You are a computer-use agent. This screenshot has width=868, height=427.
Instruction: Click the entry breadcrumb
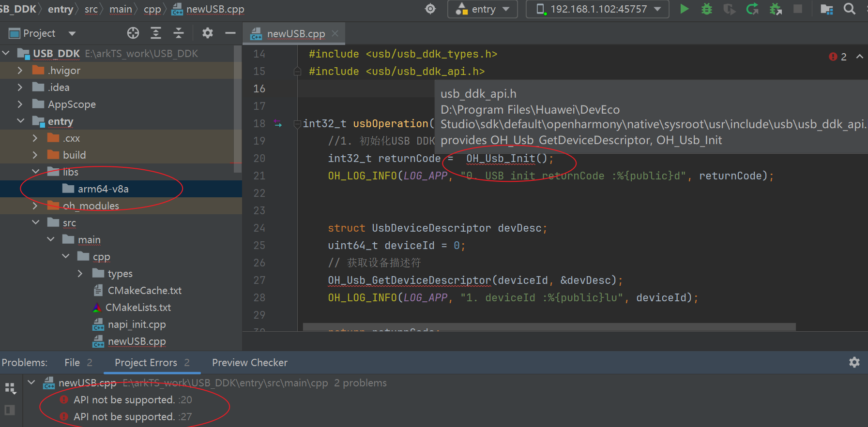(x=60, y=9)
